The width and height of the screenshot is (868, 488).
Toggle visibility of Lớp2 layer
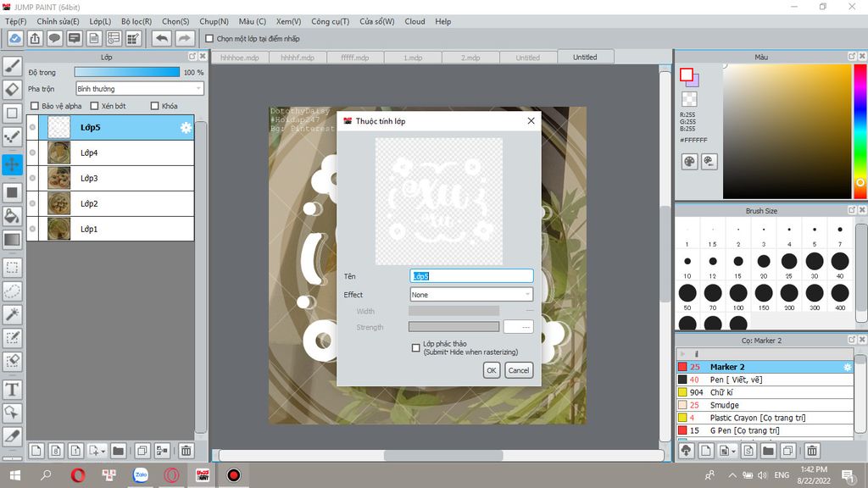pyautogui.click(x=32, y=203)
